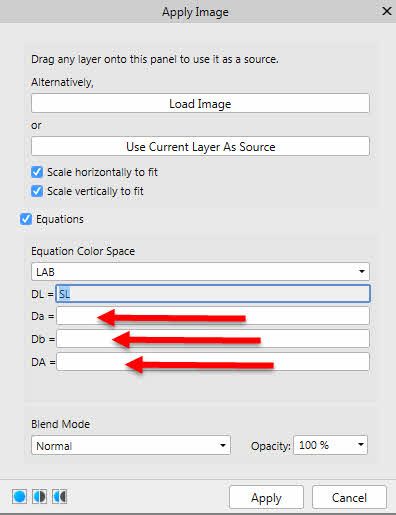Image resolution: width=396 pixels, height=515 pixels.
Task: Click the Opacity dropdown arrow
Action: 361,445
